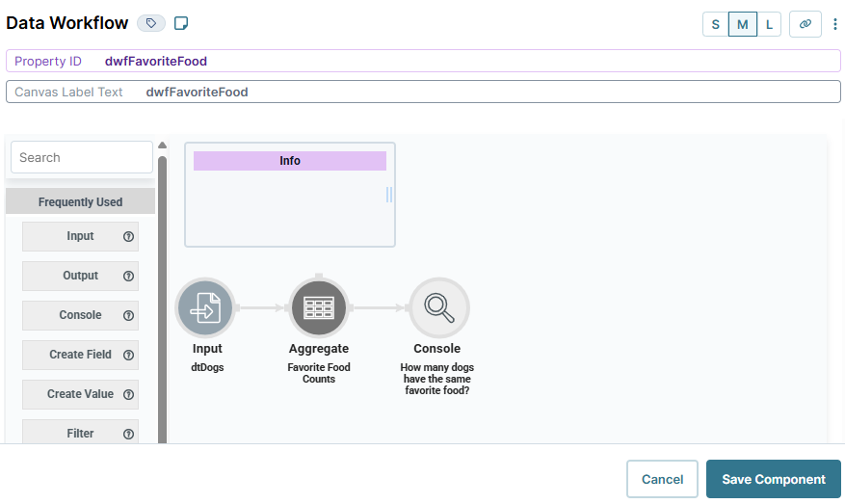Image resolution: width=845 pixels, height=504 pixels.
Task: Click the operator palette scrollbar
Action: coord(162,299)
